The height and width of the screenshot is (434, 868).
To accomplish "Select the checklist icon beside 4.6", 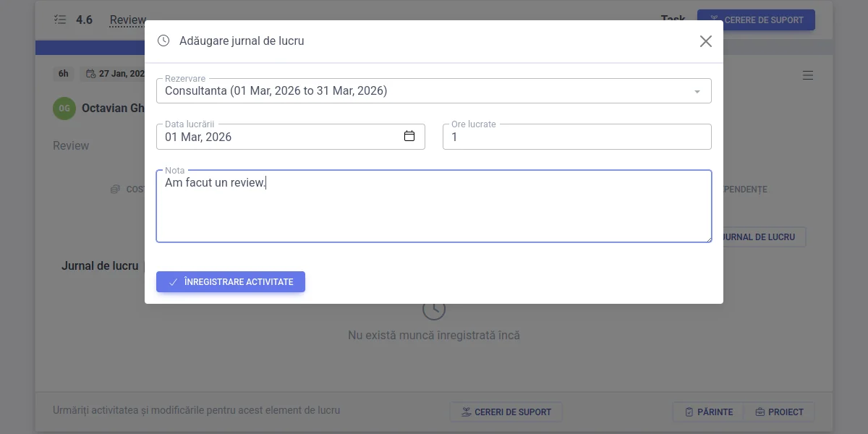I will coord(60,20).
